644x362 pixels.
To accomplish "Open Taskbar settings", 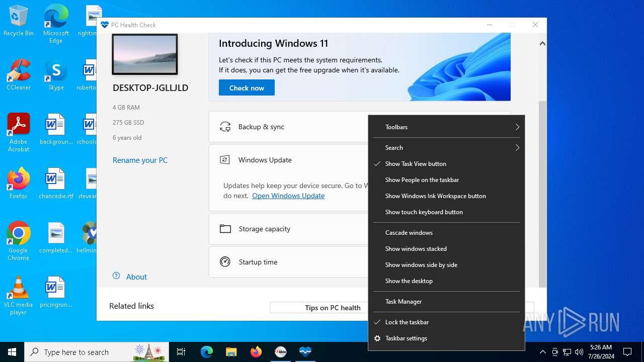I will click(x=446, y=338).
